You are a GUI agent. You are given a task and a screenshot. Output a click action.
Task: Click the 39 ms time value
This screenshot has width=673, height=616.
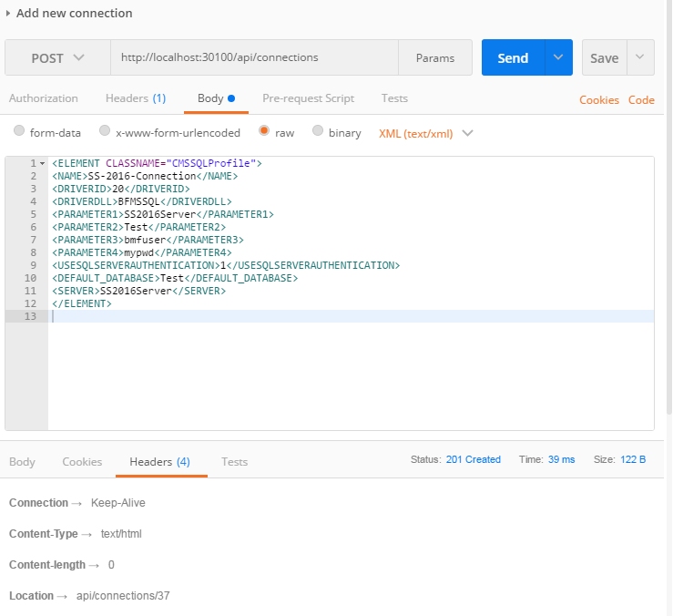[x=561, y=459]
